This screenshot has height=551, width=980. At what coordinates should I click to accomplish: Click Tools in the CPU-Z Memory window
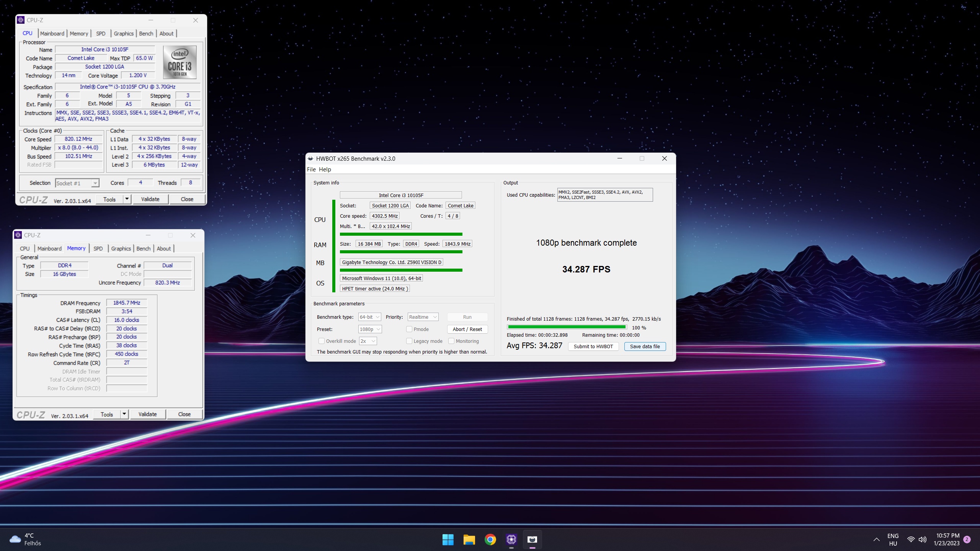(107, 414)
